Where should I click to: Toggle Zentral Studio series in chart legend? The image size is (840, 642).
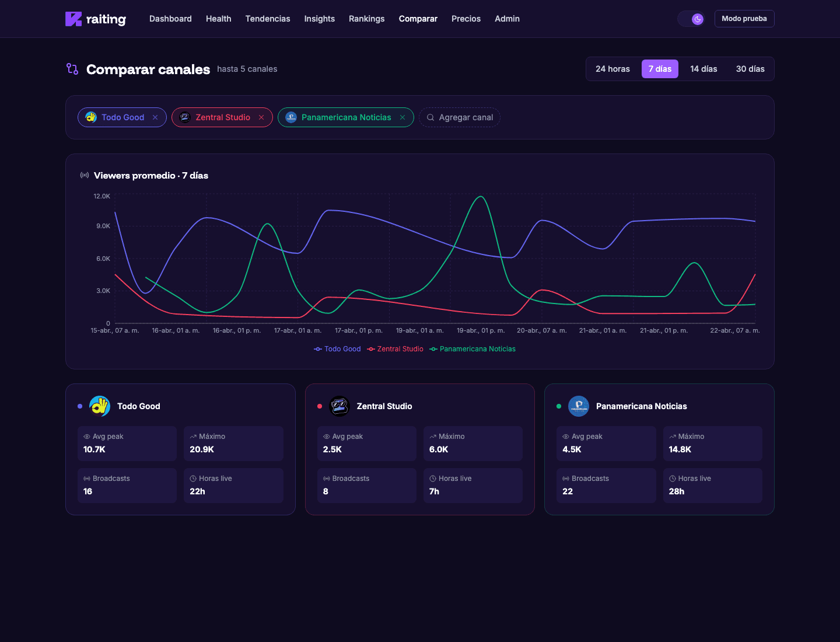click(x=395, y=349)
